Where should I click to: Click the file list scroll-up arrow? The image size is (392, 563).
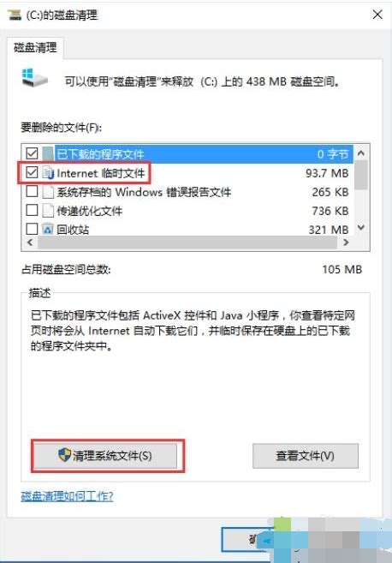(361, 153)
